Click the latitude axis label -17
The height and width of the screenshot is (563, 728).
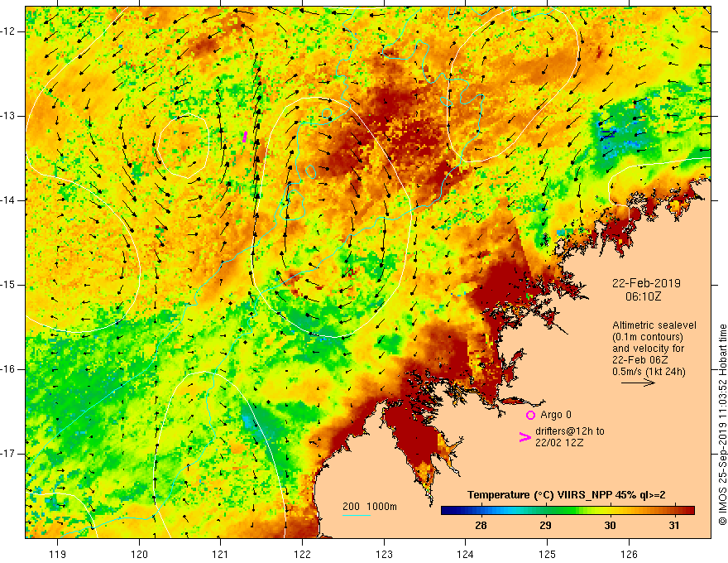tap(8, 454)
